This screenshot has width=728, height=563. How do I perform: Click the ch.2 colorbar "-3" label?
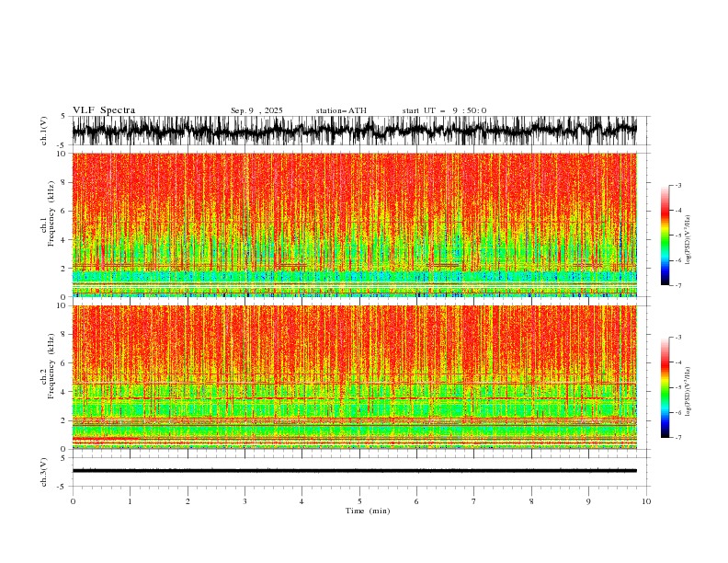pyautogui.click(x=678, y=338)
